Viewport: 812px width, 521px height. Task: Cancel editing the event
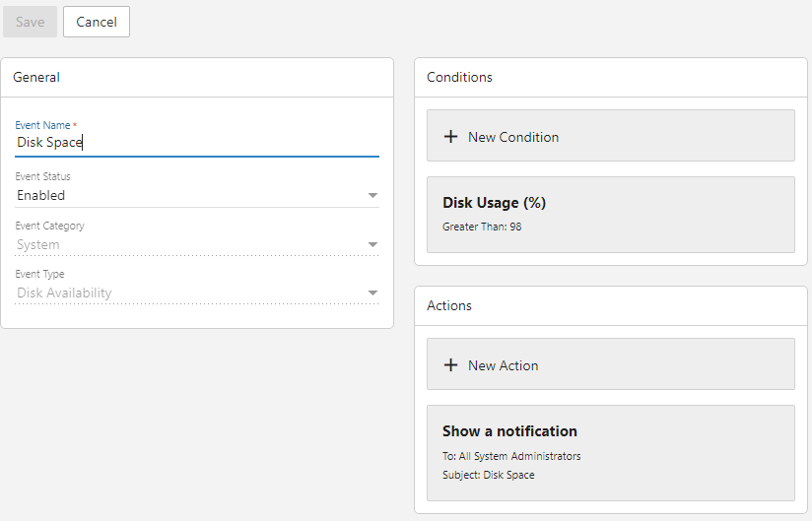[x=97, y=22]
